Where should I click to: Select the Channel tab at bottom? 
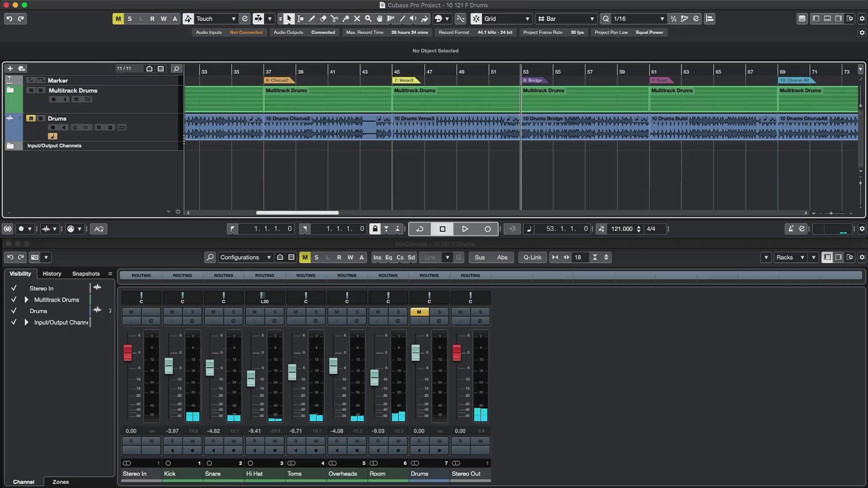pos(24,482)
